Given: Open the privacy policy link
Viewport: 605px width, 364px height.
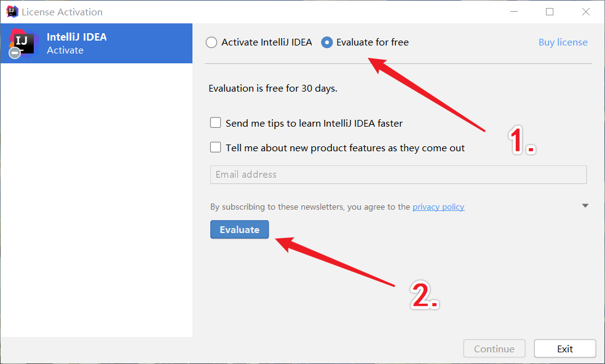Looking at the screenshot, I should click(438, 207).
